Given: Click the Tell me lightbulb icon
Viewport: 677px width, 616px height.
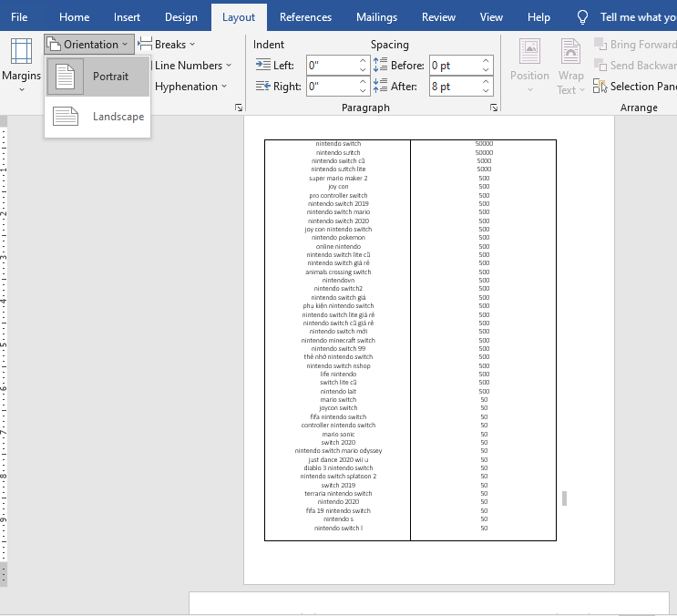Looking at the screenshot, I should click(x=583, y=17).
